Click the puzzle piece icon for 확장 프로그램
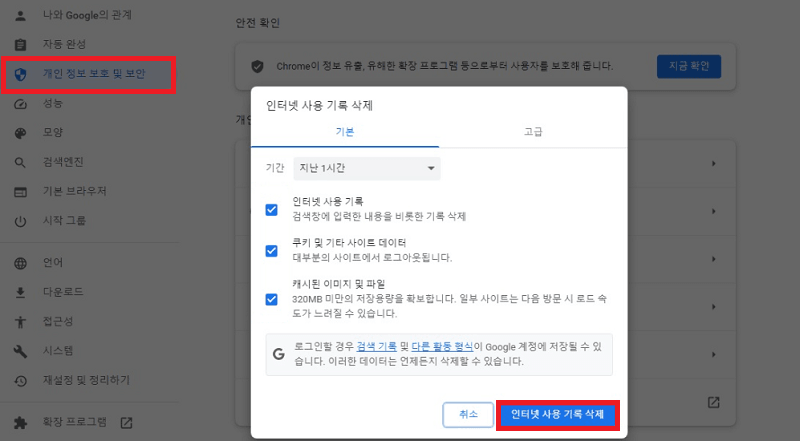This screenshot has width=800, height=441. tap(20, 423)
